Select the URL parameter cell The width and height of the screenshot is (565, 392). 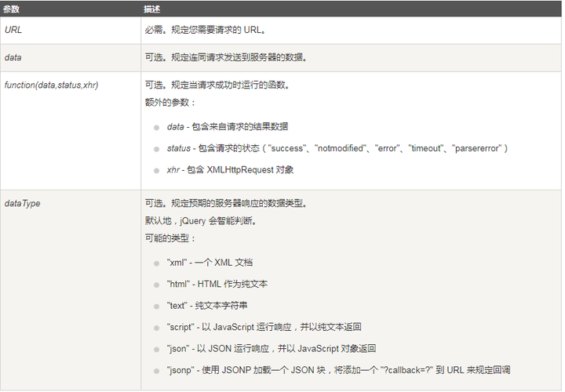(x=71, y=31)
